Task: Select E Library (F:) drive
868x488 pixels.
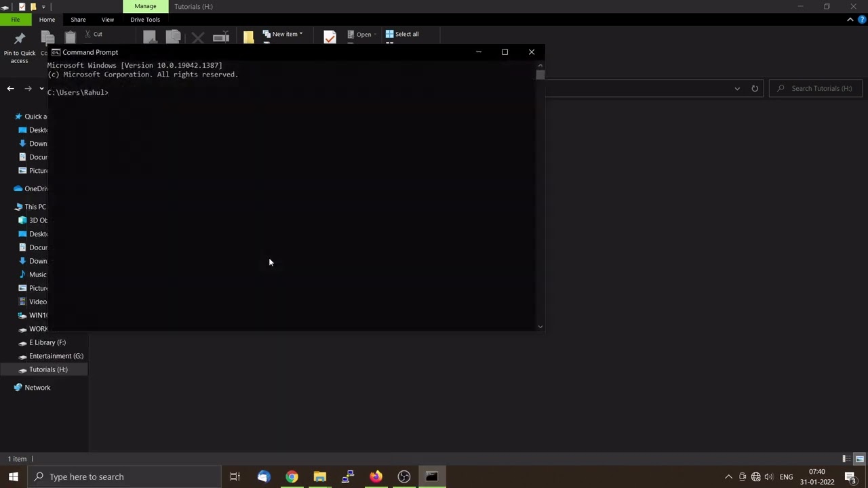Action: pyautogui.click(x=43, y=342)
